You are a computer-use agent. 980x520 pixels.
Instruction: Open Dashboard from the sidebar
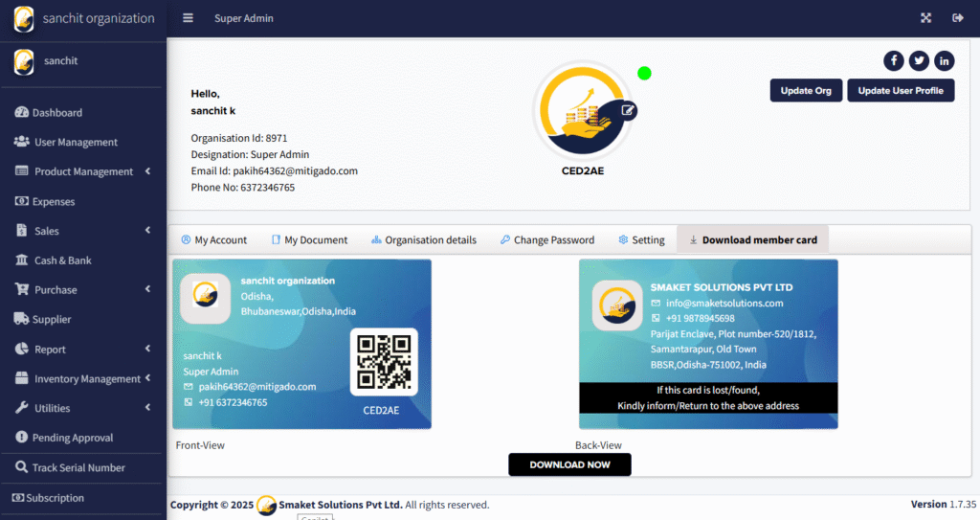click(x=57, y=113)
